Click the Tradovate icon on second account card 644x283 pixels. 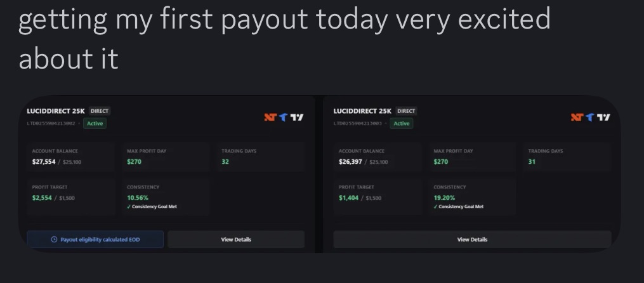590,117
